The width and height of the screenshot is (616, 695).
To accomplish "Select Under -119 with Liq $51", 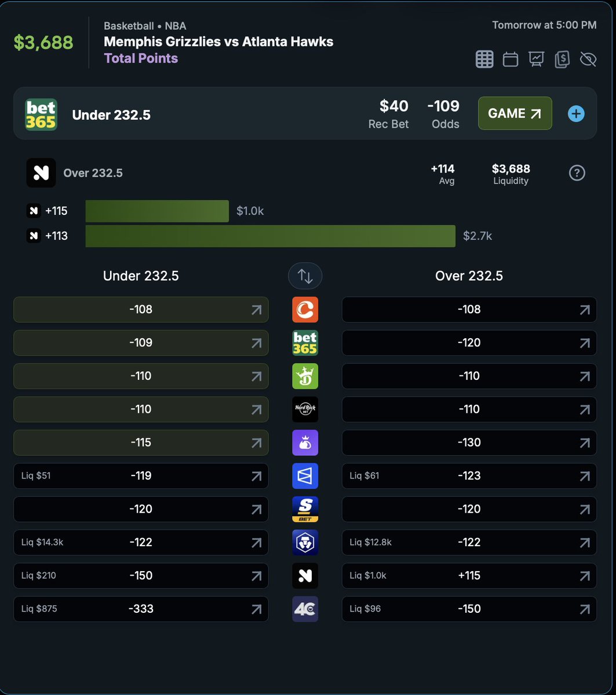I will [x=141, y=476].
